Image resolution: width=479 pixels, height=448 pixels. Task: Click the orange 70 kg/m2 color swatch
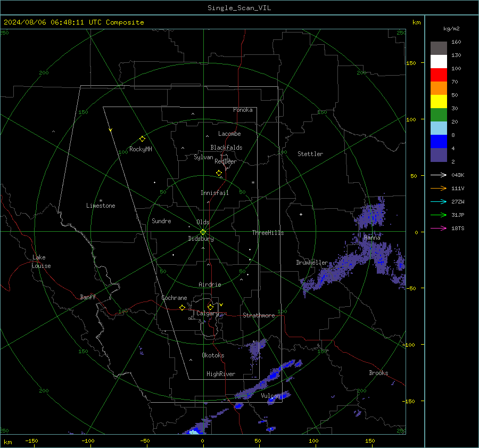coord(439,88)
